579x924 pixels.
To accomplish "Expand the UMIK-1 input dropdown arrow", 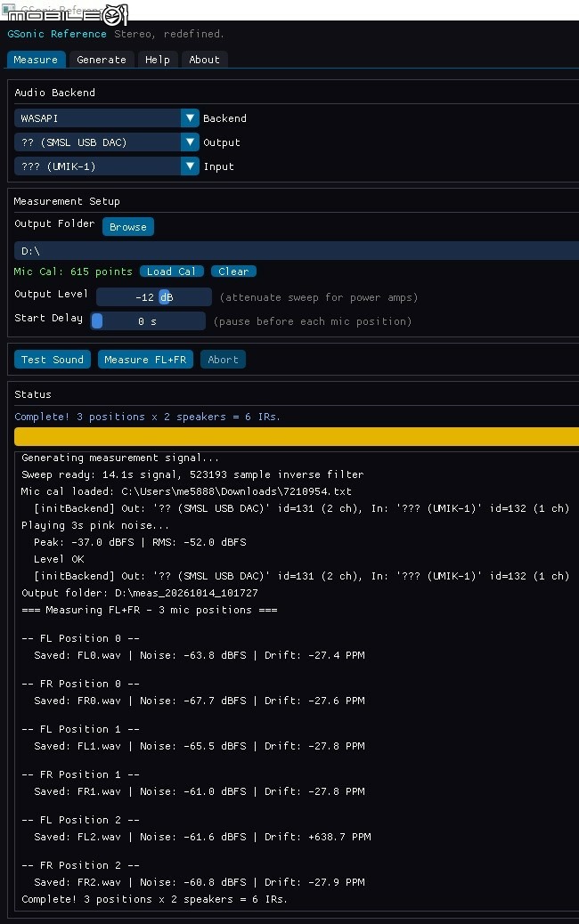I will (190, 166).
